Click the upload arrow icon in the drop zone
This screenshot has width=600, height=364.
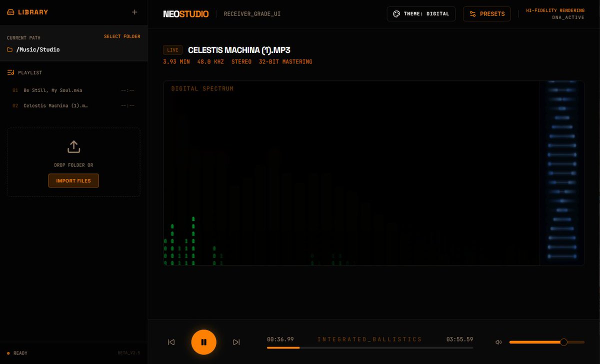(x=73, y=147)
